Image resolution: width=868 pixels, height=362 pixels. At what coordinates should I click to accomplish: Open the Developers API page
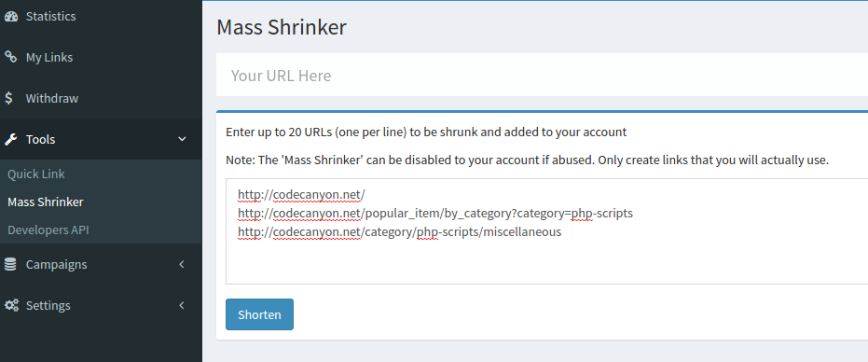click(48, 230)
